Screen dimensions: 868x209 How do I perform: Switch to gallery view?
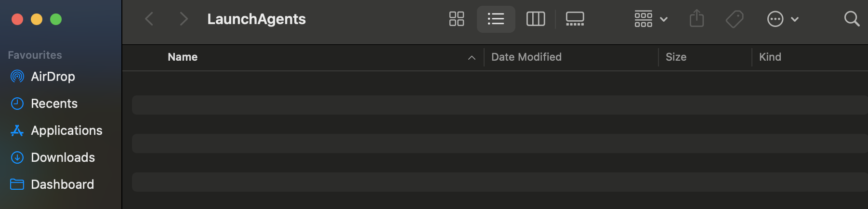pos(575,19)
